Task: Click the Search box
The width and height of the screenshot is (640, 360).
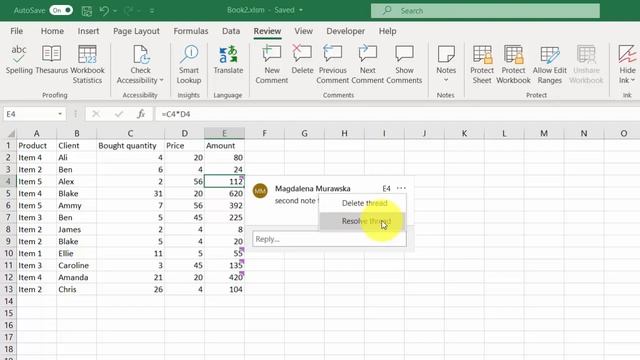Action: (485, 11)
